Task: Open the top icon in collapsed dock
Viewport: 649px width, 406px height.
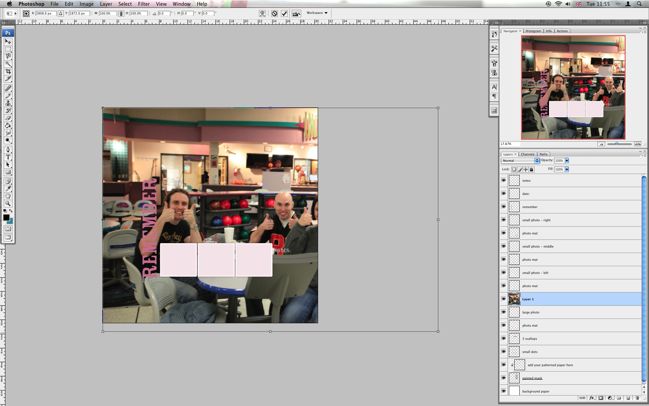Action: (494, 35)
